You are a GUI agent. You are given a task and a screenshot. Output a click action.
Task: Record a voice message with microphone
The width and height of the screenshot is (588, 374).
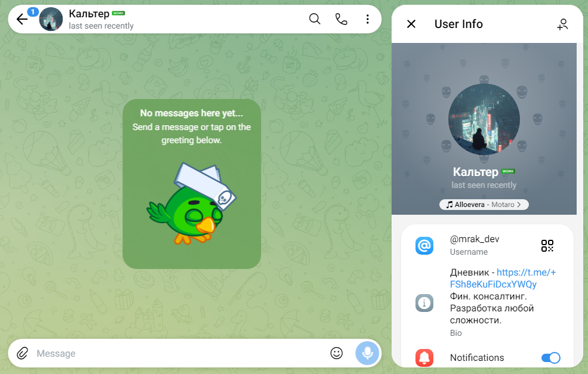point(367,353)
